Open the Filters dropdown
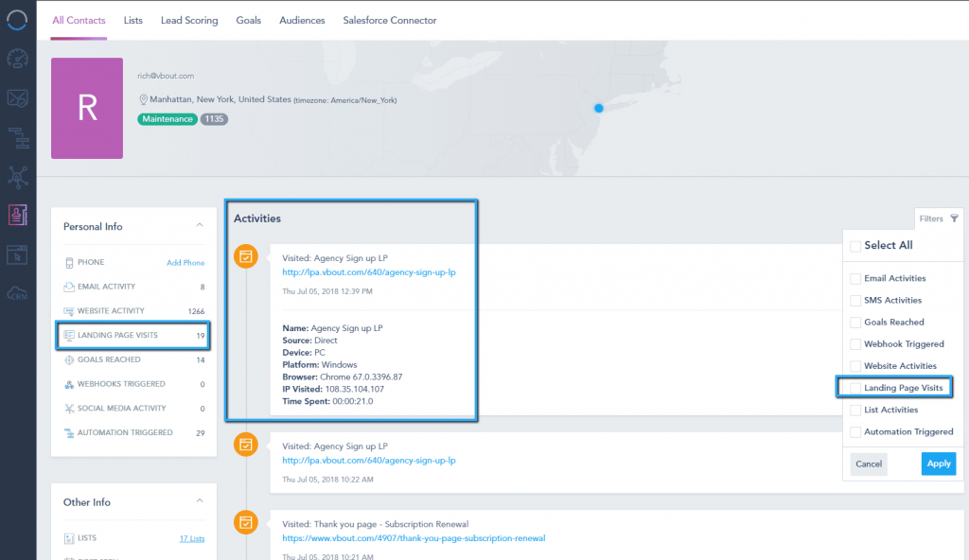Screen dimensions: 969x560 pos(938,219)
